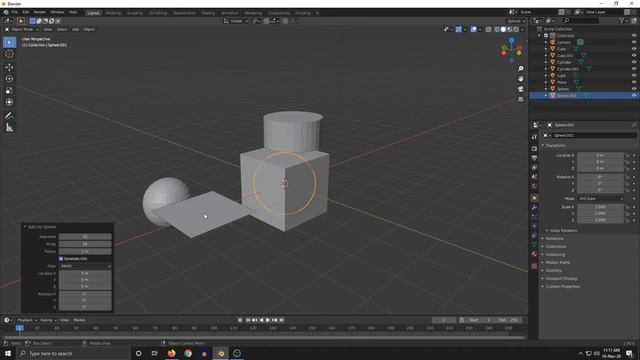Click the outliner search field

tap(581, 20)
